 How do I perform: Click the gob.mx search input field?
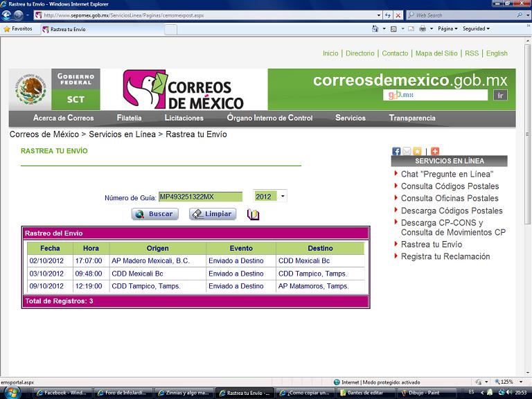(x=435, y=95)
